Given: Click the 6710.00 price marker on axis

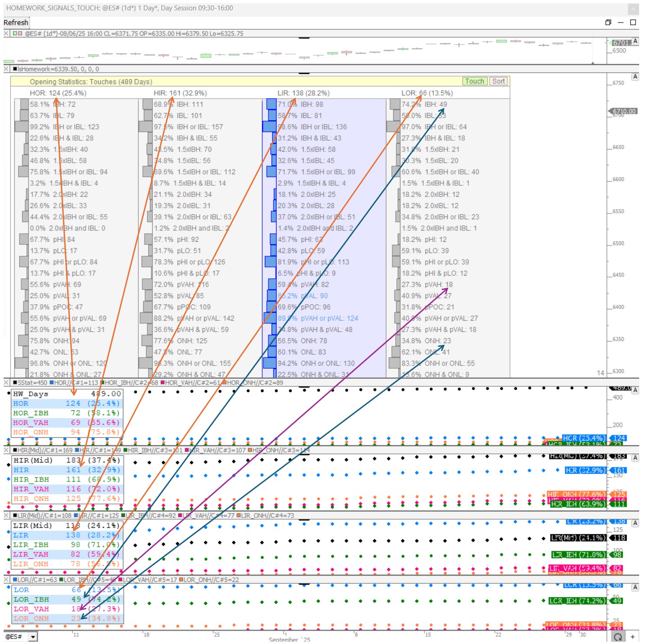Looking at the screenshot, I should (624, 111).
